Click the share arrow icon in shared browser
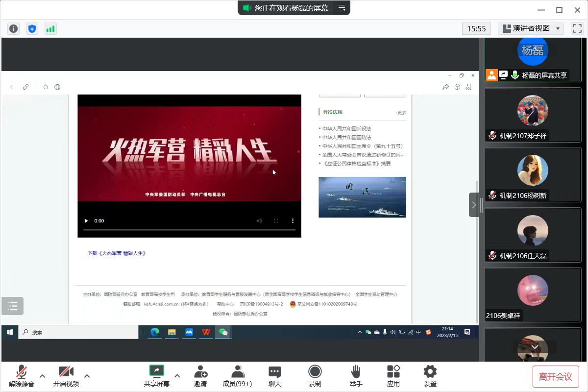The image size is (588, 392). (445, 87)
